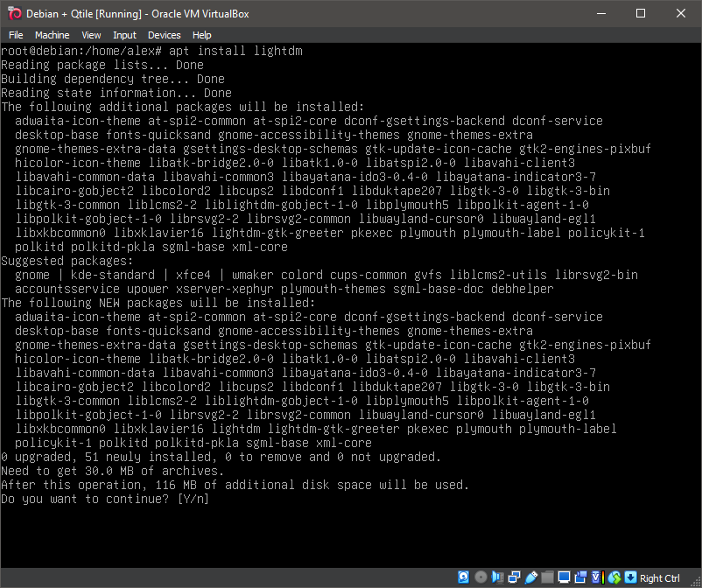Open the File menu
The height and width of the screenshot is (588, 702).
pyautogui.click(x=16, y=35)
